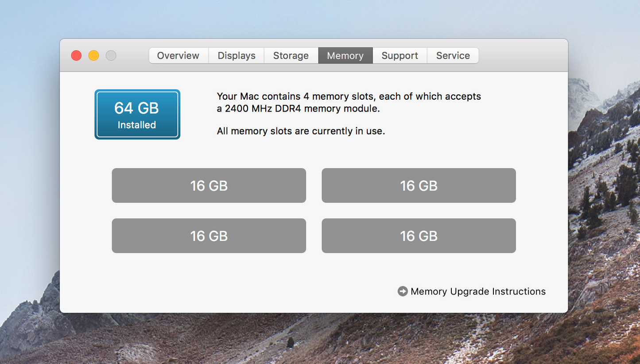Select the Memory tab

(x=345, y=56)
